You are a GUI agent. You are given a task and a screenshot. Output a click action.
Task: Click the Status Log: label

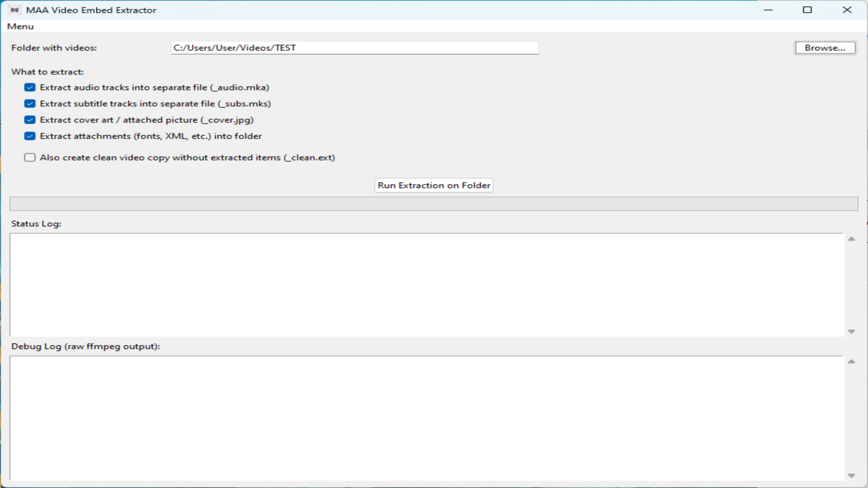tap(36, 224)
